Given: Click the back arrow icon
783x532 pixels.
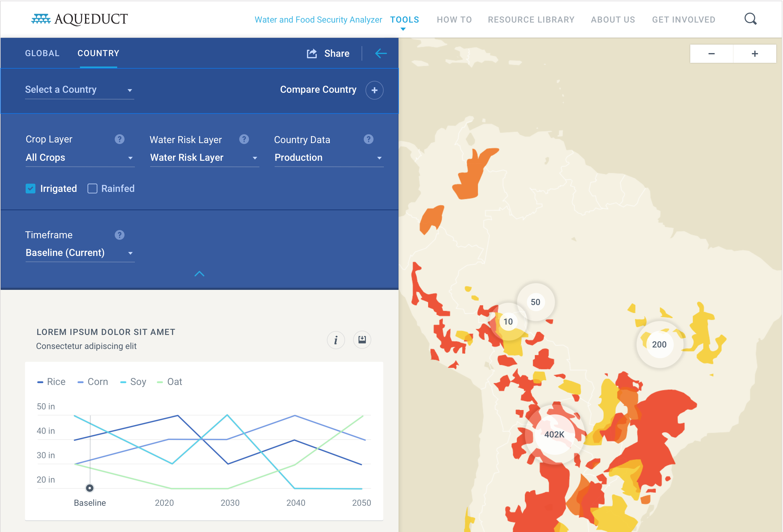Looking at the screenshot, I should click(381, 54).
